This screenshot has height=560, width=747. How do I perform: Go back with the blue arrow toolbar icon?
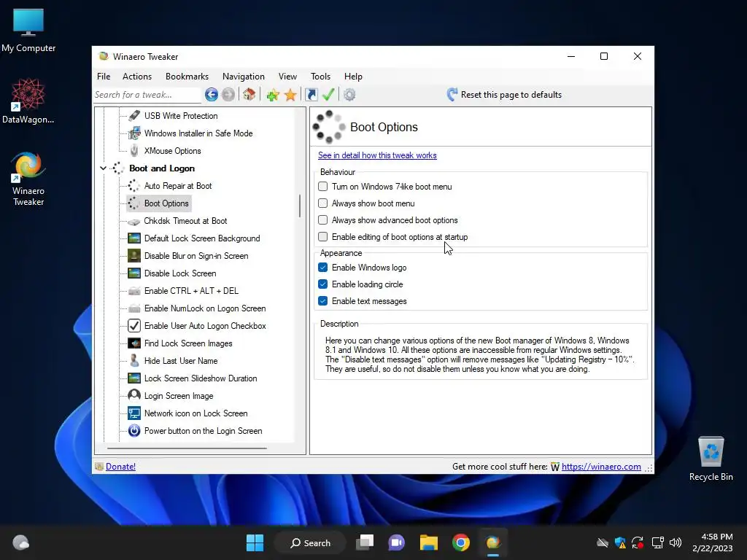click(x=212, y=95)
